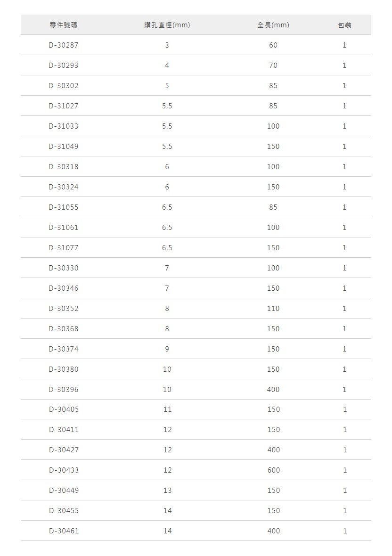Click the 零件號碼 column header
The height and width of the screenshot is (556, 392).
point(64,25)
